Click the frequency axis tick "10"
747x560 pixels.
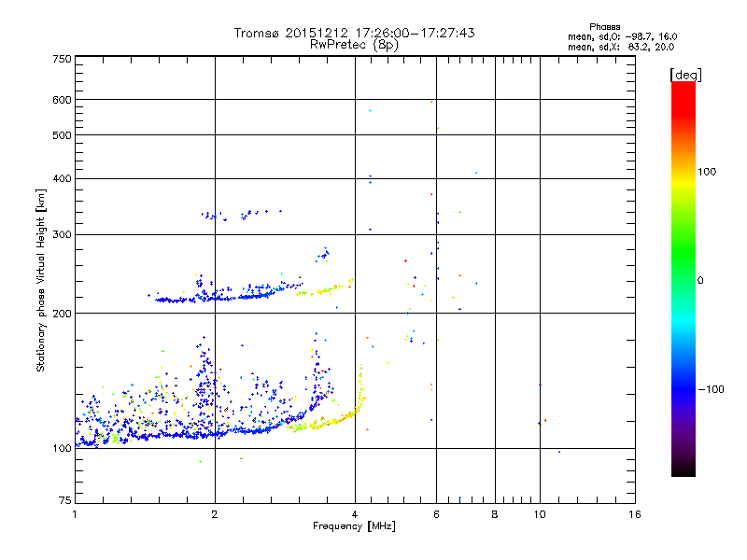click(x=540, y=514)
